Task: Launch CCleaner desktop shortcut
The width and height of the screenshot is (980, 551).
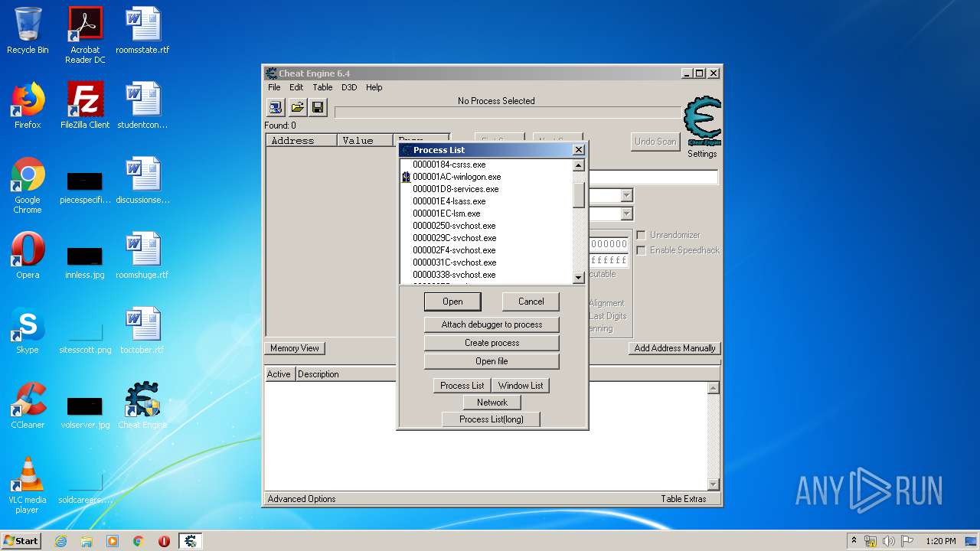Action: tap(28, 406)
